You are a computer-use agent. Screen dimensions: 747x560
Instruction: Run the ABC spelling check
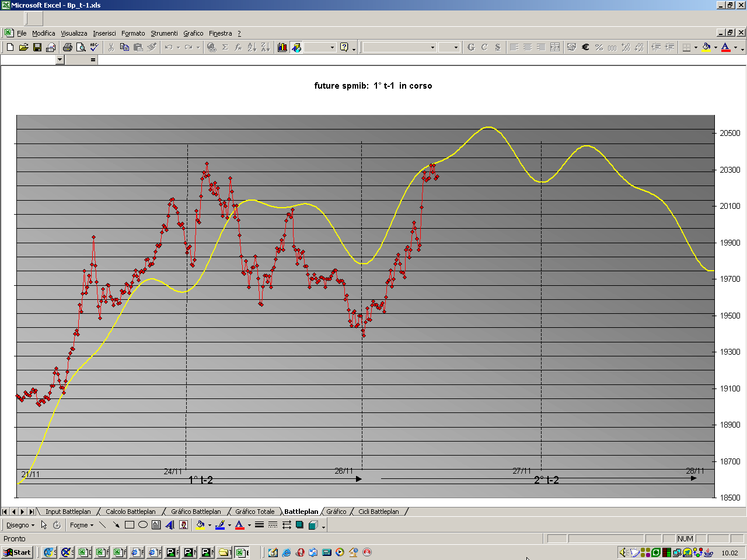click(x=95, y=47)
